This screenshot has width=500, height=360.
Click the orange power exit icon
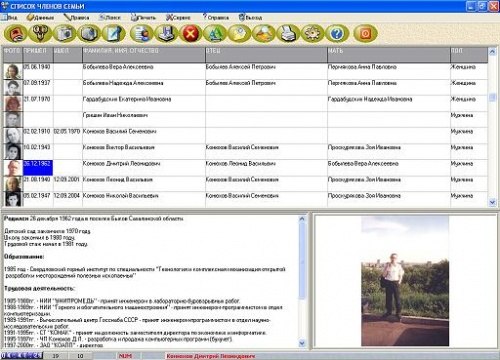tap(365, 34)
